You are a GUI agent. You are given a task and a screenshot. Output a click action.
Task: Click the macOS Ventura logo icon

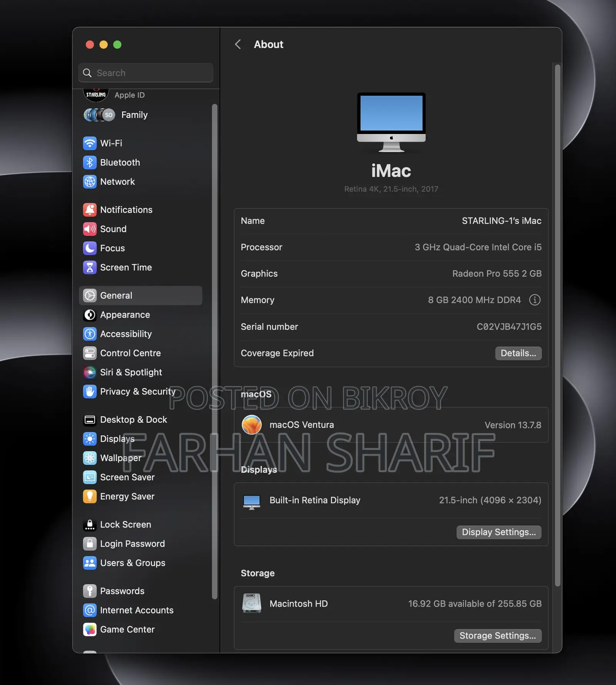252,425
